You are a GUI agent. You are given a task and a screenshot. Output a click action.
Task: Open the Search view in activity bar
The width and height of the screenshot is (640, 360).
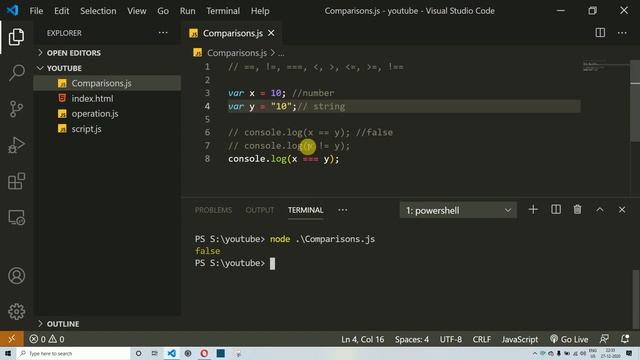tap(16, 73)
